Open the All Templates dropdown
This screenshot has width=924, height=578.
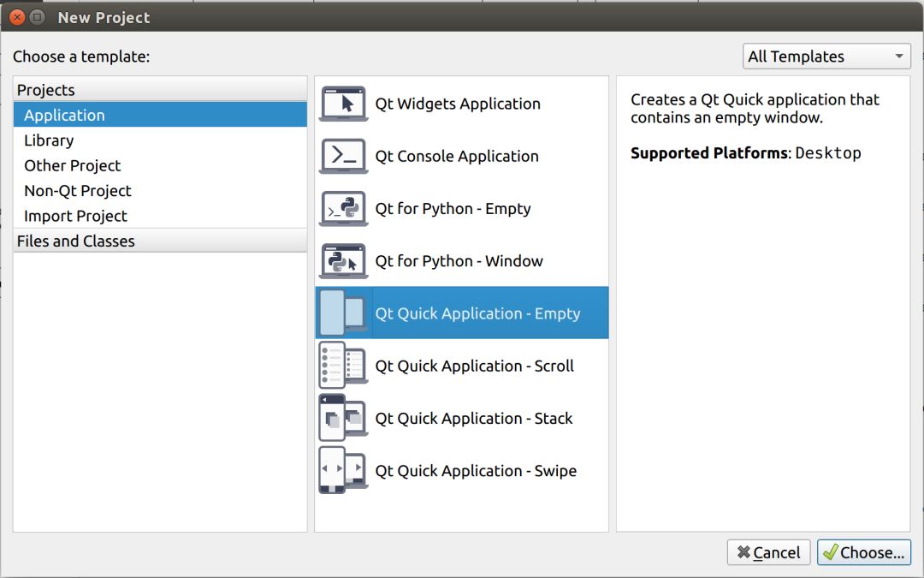pos(826,57)
